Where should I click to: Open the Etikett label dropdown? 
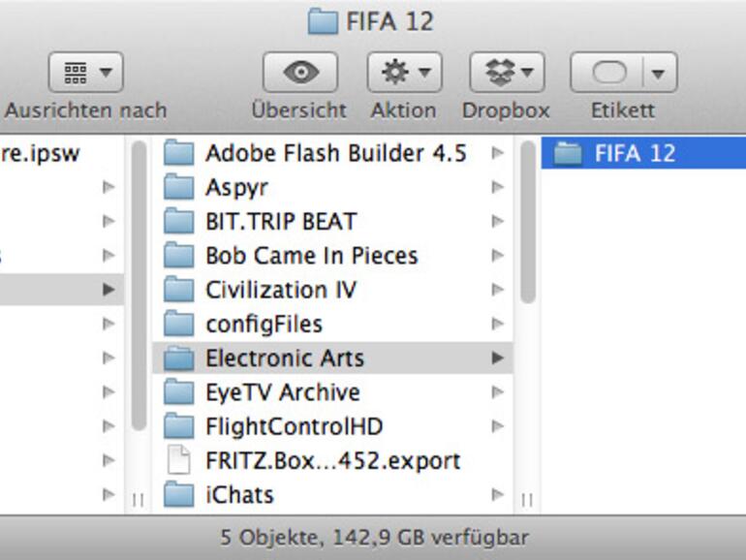(622, 73)
